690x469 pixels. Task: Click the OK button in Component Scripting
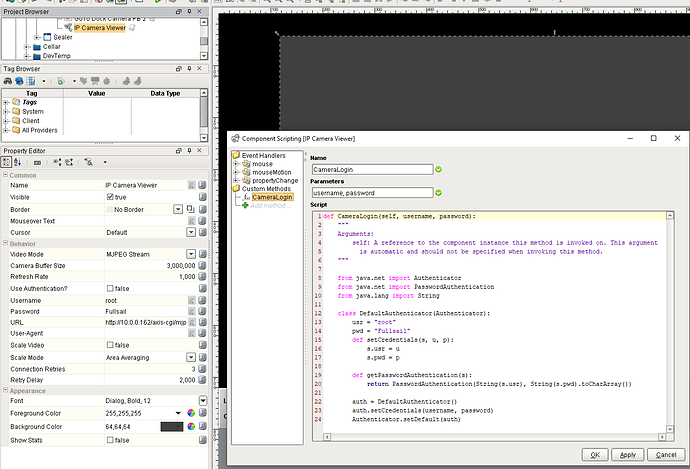point(595,455)
